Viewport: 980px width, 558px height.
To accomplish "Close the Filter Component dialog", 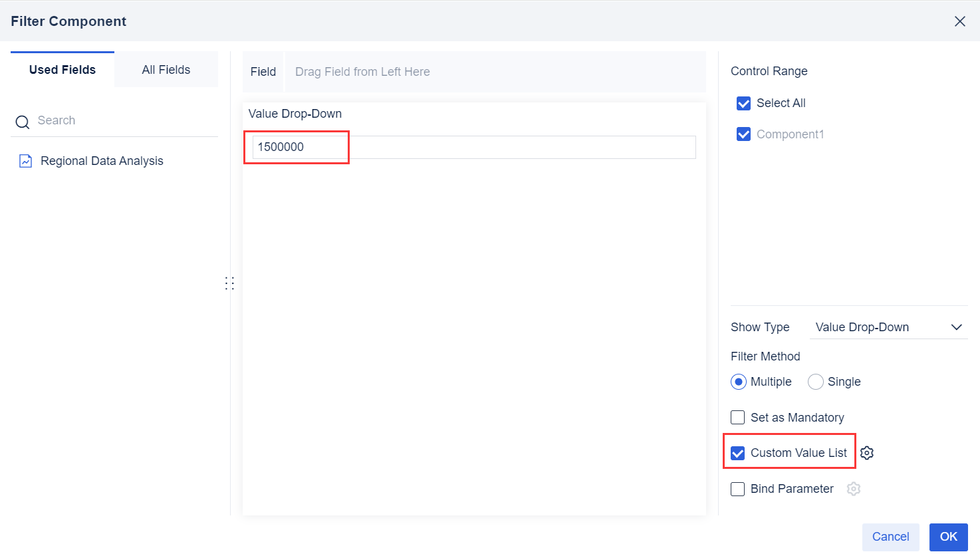I will click(959, 21).
